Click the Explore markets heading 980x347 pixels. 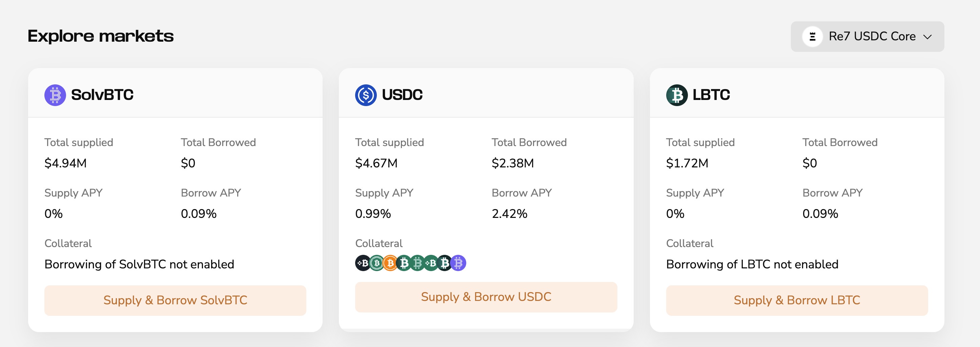(x=101, y=36)
